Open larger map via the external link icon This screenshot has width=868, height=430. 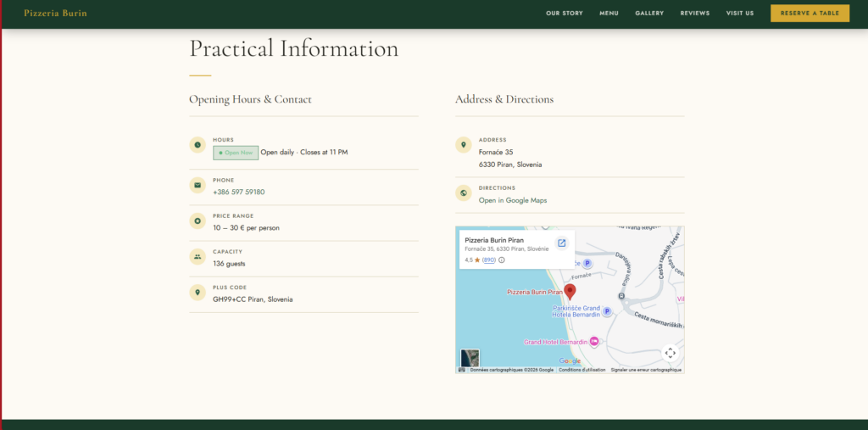tap(561, 243)
